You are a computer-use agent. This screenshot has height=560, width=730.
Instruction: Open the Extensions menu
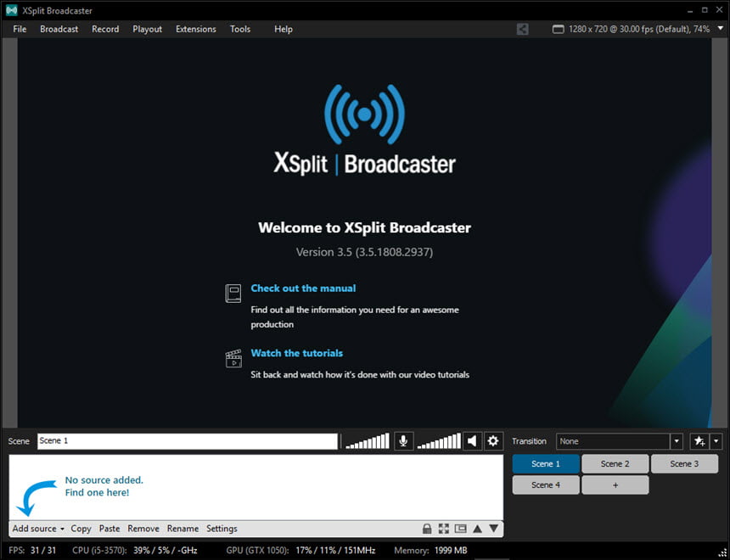coord(196,29)
